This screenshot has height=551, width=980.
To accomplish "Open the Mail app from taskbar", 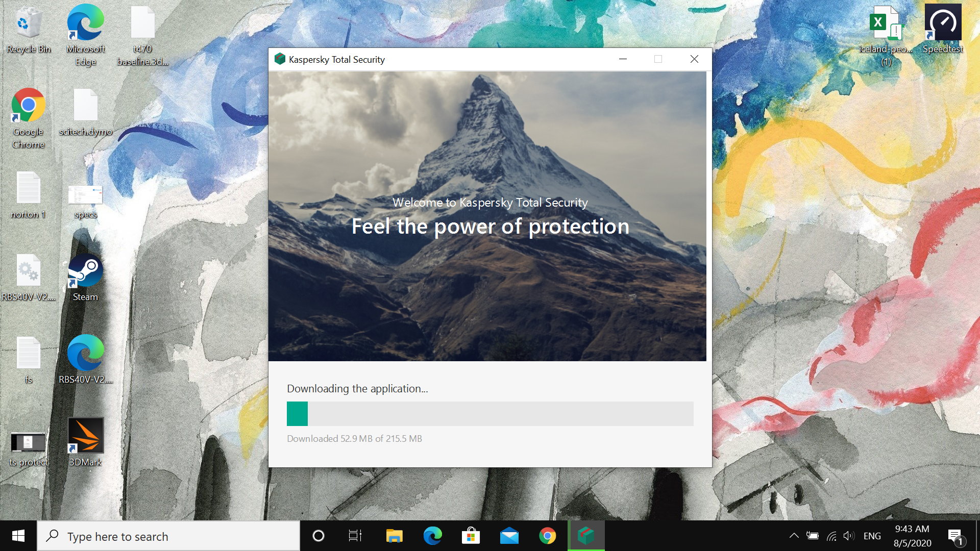I will tap(509, 536).
